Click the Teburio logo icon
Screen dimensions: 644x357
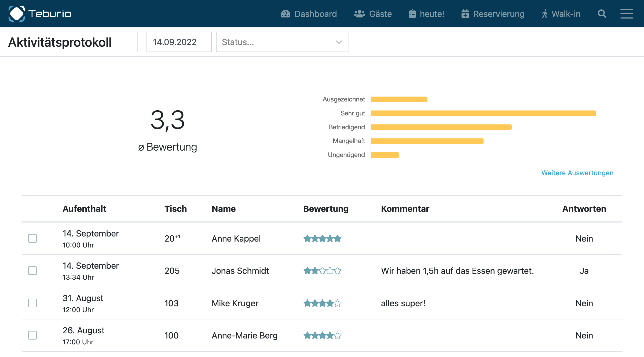(17, 14)
